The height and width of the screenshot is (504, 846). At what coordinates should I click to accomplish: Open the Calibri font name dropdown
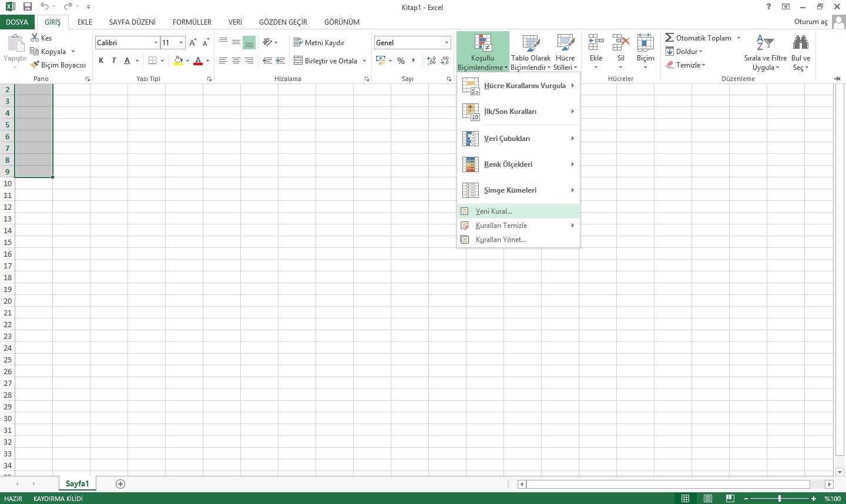(156, 42)
